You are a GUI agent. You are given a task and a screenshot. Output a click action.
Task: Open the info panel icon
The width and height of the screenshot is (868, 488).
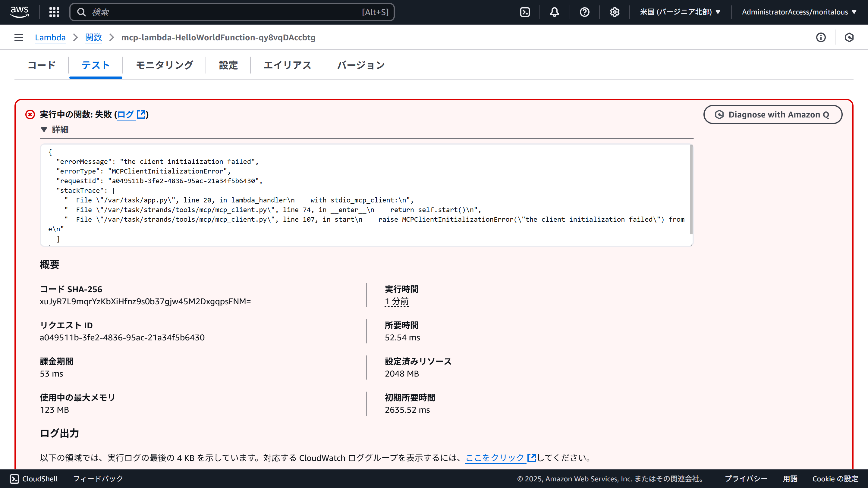(x=821, y=37)
